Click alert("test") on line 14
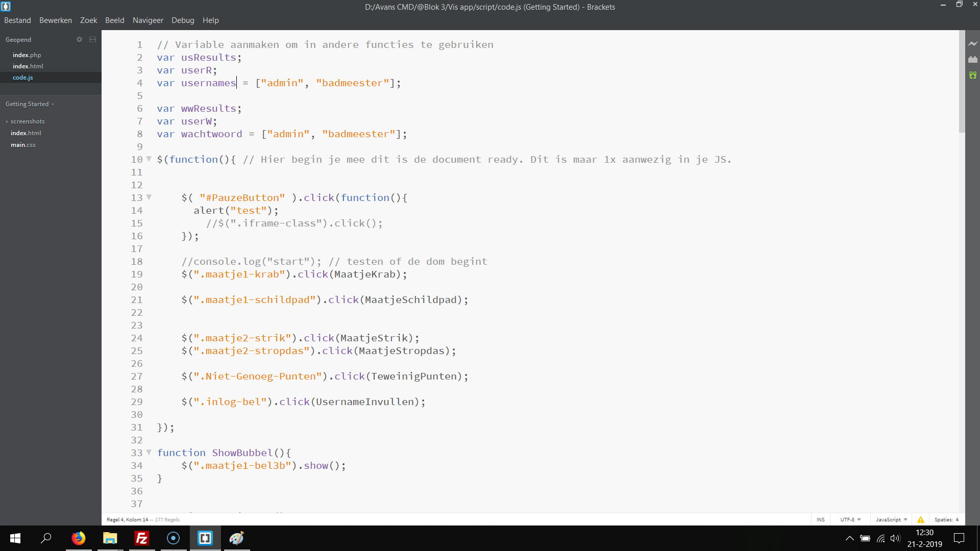Viewport: 980px width, 551px height. click(x=236, y=210)
